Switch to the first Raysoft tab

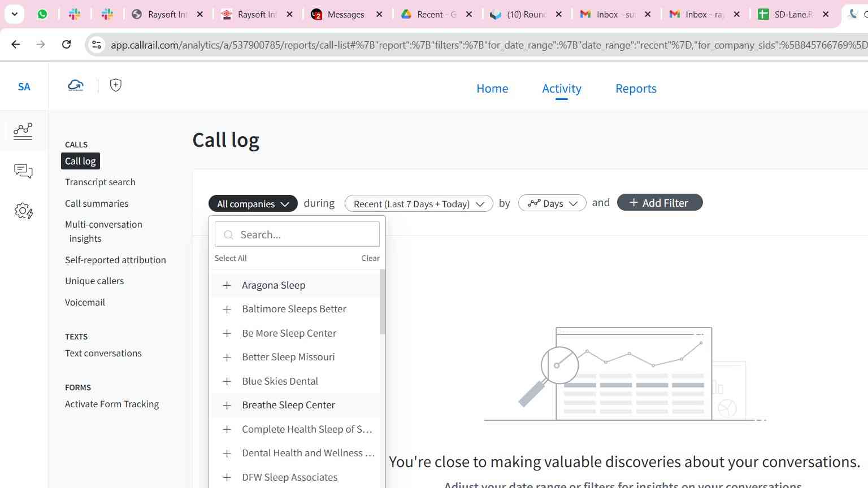point(166,14)
